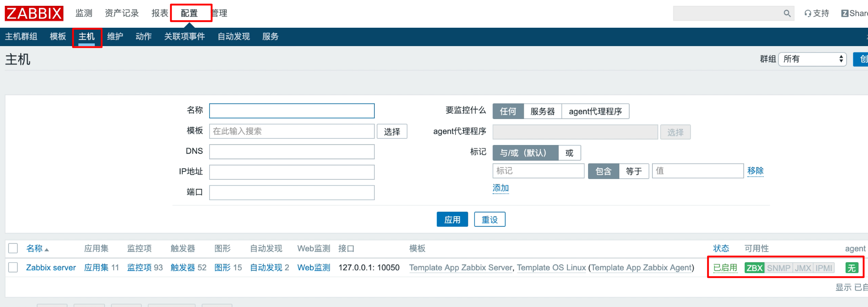Viewport: 868px width, 307px height.
Task: Check the Zabbix server row checkbox
Action: pyautogui.click(x=13, y=268)
